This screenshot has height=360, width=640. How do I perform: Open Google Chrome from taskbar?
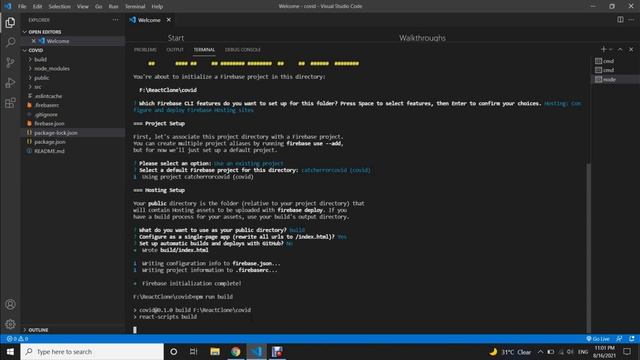click(x=236, y=352)
